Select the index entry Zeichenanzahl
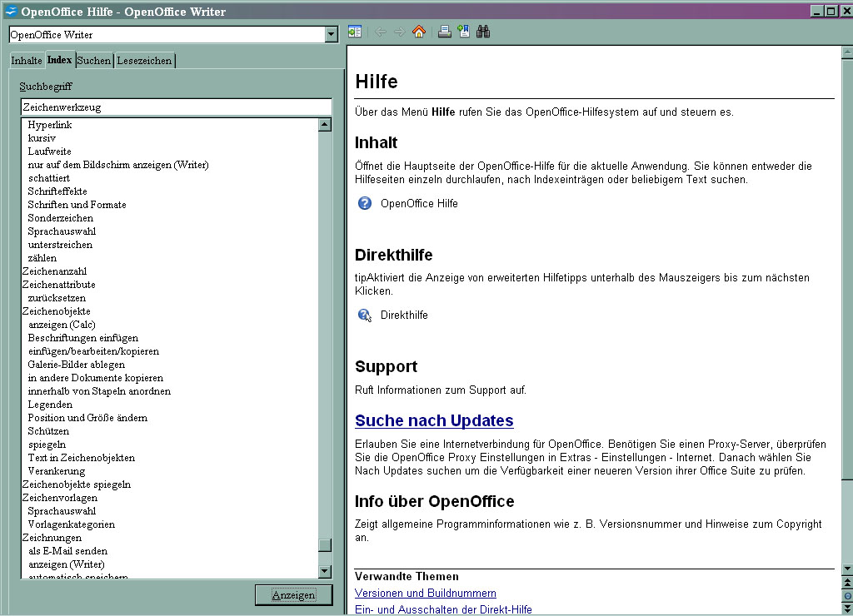The image size is (853, 616). point(54,271)
